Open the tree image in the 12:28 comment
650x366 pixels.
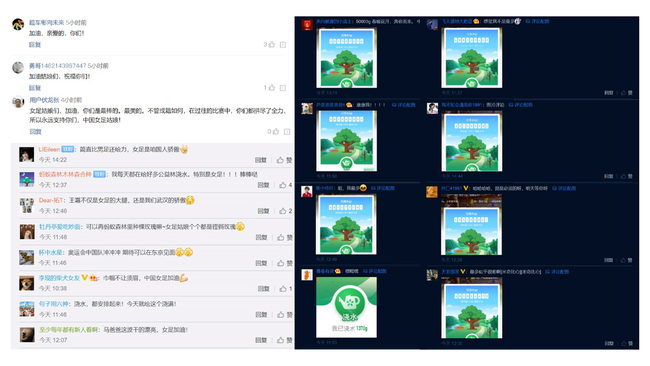point(471,225)
